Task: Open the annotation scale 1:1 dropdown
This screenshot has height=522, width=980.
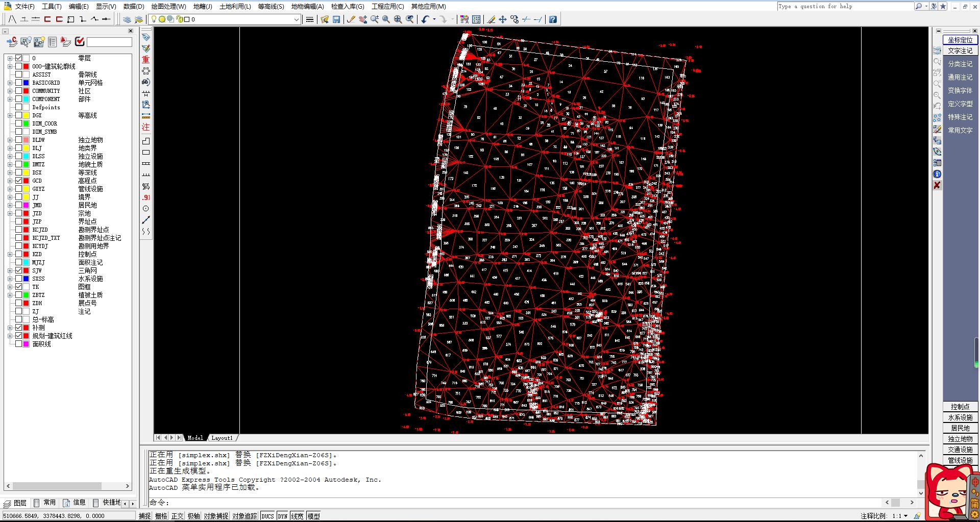Action: coord(900,516)
